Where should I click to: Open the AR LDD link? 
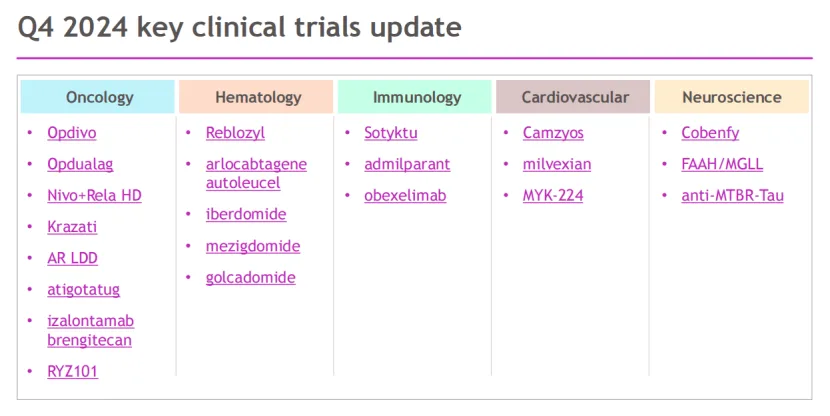tap(72, 258)
